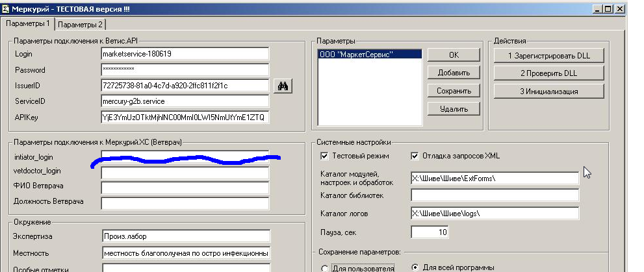Click the Меркурий app icon in title bar
The image size is (644, 272).
click(x=6, y=9)
